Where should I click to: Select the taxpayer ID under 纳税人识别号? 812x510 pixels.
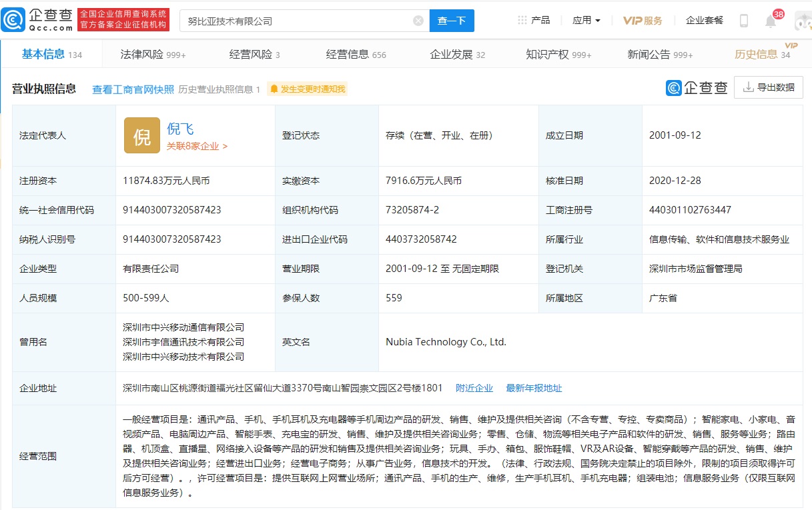tap(172, 239)
